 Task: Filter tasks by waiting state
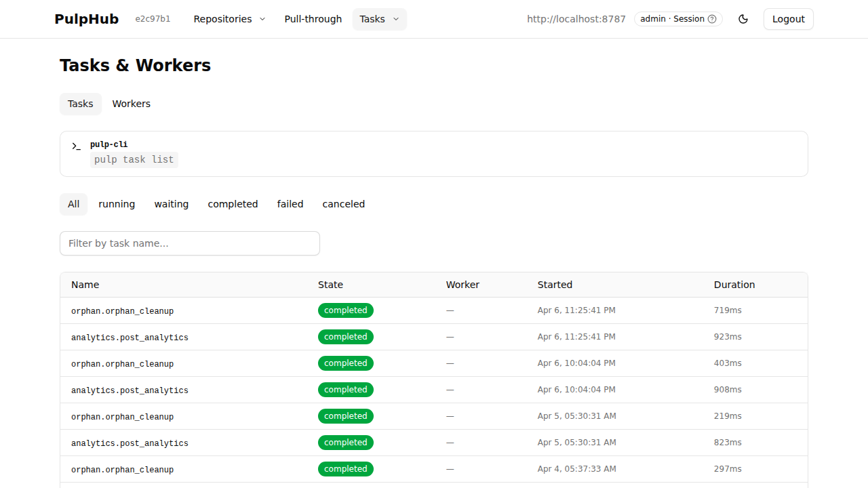172,204
